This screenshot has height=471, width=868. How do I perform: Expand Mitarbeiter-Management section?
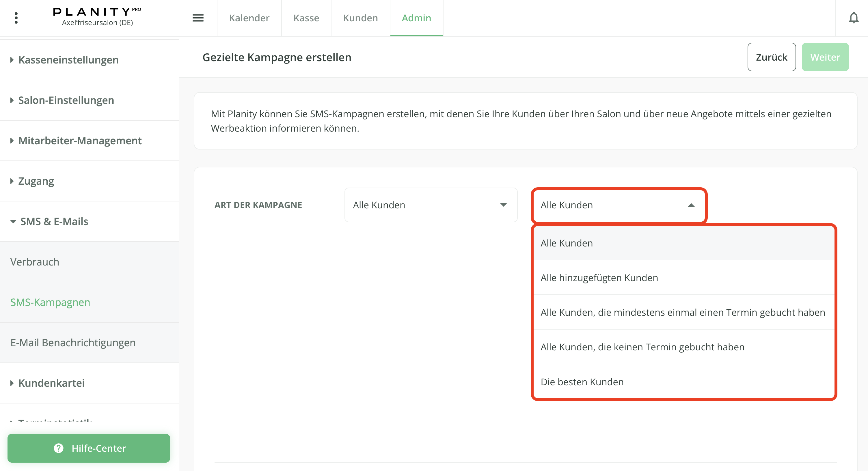pos(80,141)
